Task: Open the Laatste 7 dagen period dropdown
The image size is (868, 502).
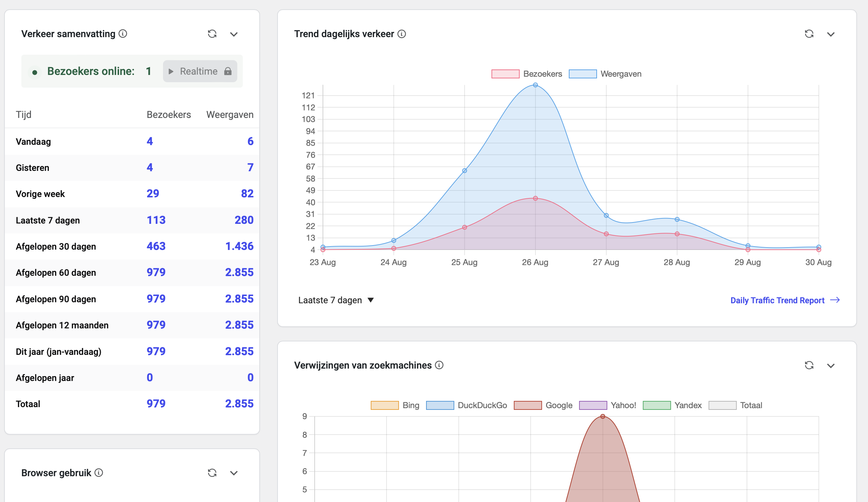Action: pos(336,300)
